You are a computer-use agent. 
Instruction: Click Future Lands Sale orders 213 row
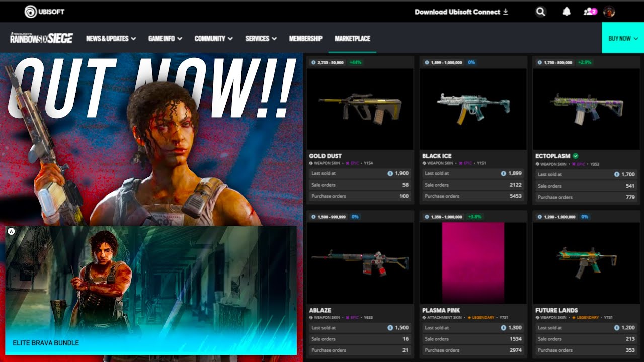(x=587, y=339)
